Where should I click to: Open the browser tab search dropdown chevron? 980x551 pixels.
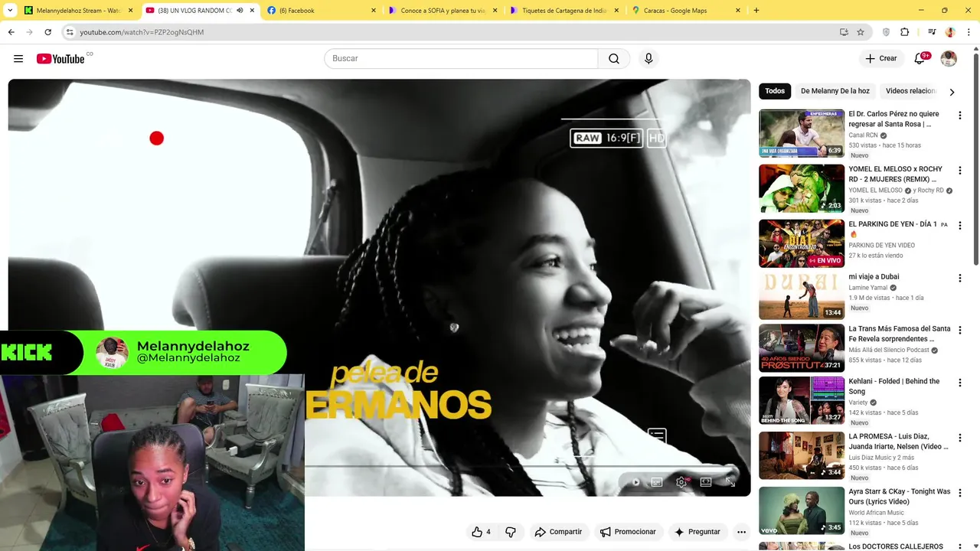coord(11,11)
